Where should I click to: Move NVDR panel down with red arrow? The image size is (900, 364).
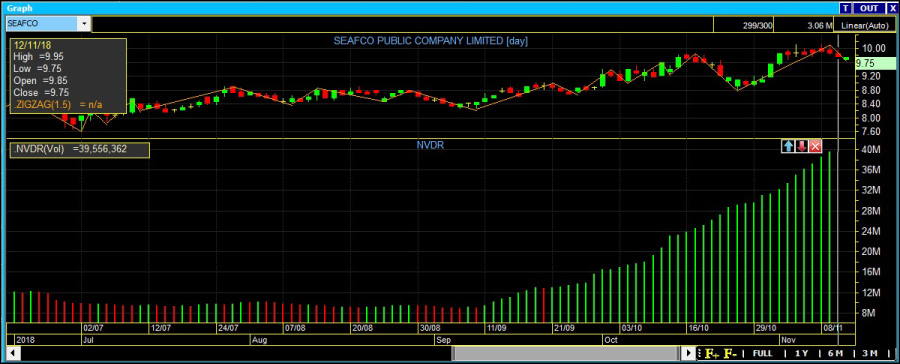[x=801, y=146]
